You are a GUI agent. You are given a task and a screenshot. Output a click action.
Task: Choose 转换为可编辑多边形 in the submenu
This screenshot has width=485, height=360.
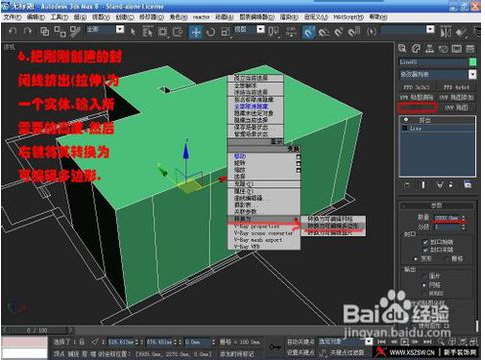point(333,226)
